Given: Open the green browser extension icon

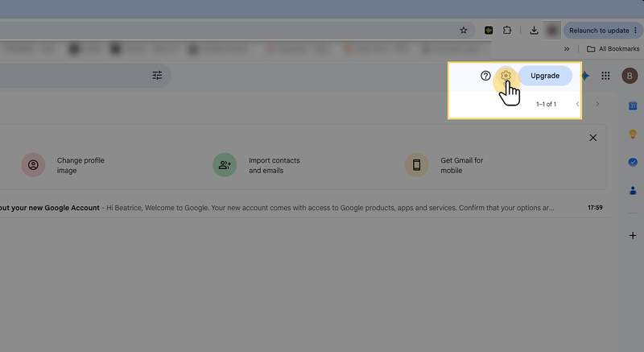Looking at the screenshot, I should (x=489, y=30).
